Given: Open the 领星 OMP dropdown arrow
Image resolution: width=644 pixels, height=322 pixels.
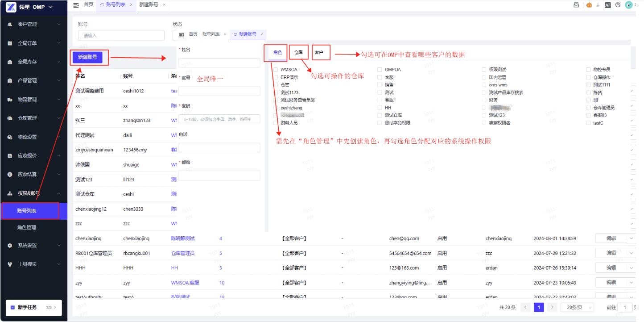Looking at the screenshot, I should pos(50,7).
